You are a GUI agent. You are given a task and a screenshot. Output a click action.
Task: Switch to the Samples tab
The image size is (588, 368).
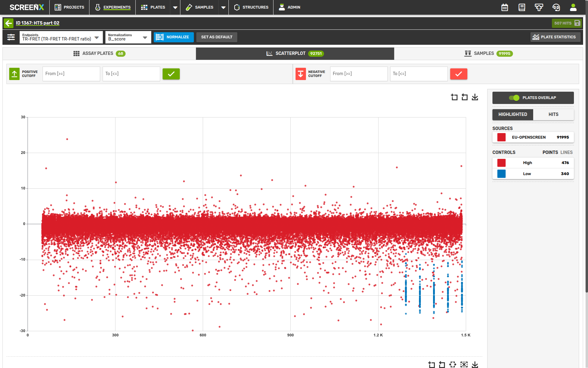(488, 53)
